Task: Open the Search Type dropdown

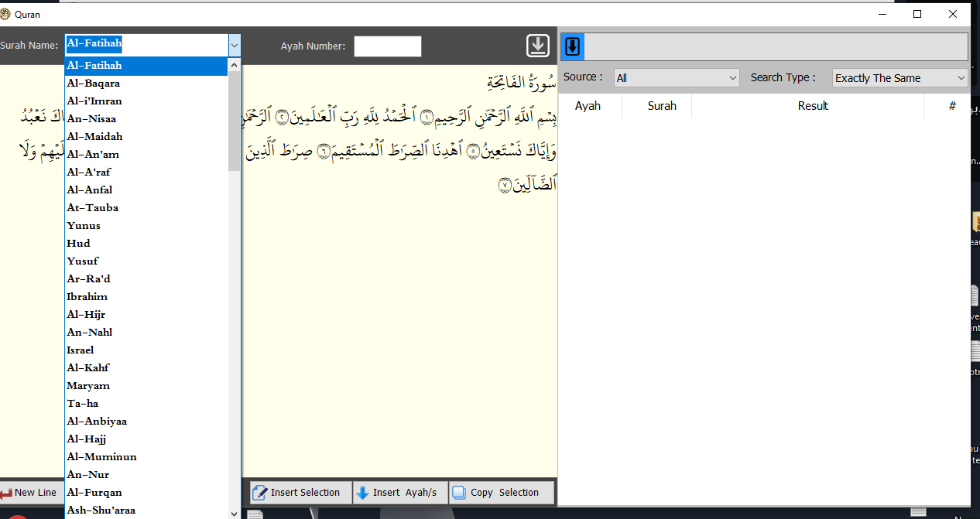Action: [x=900, y=78]
